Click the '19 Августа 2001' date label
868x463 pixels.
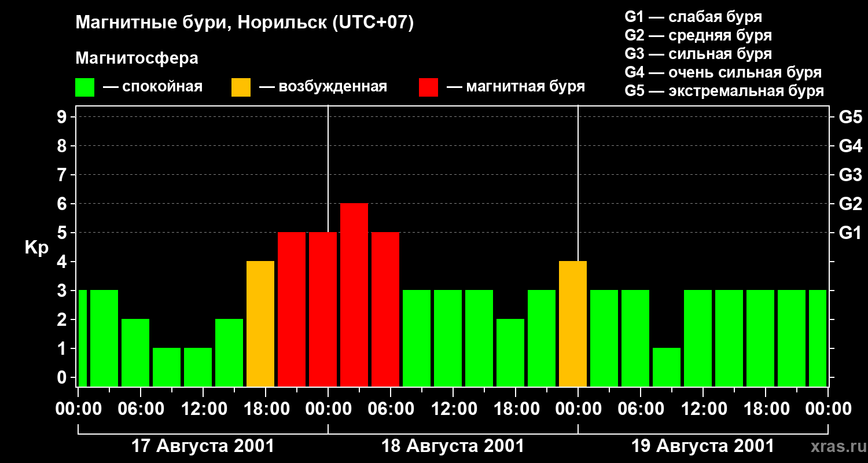[703, 446]
